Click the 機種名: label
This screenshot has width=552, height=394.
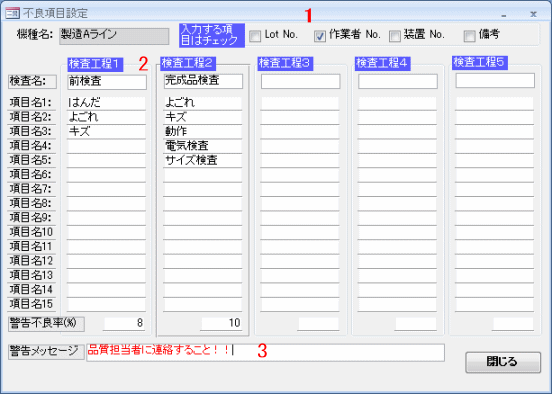click(35, 35)
